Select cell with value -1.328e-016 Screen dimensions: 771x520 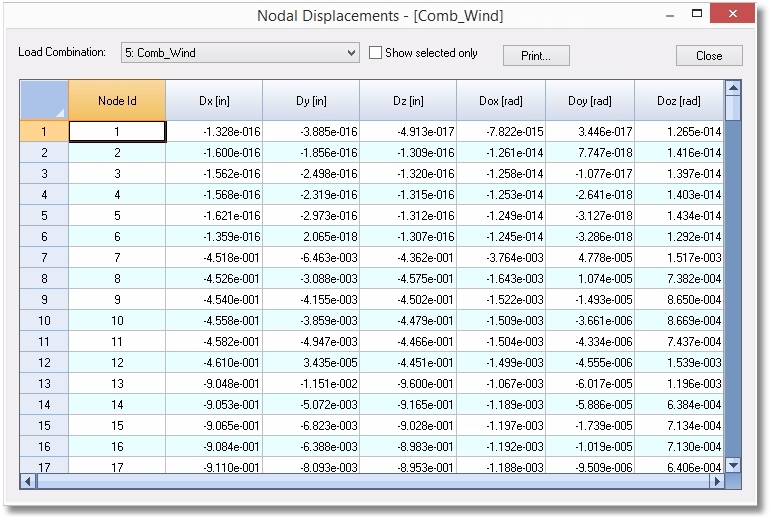click(214, 132)
